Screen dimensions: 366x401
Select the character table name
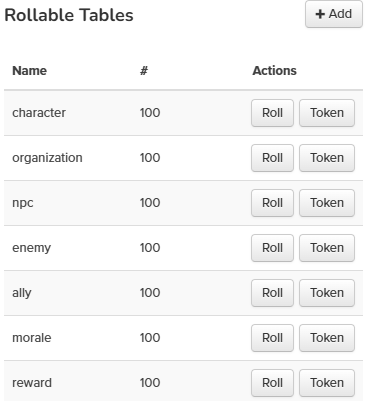coord(39,113)
